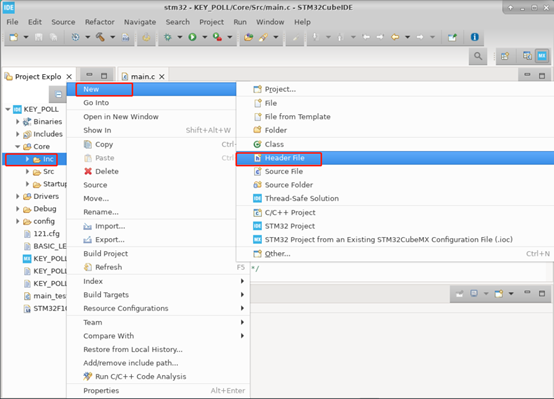Minimize the bottom console panel
554x399 pixels.
click(x=527, y=293)
